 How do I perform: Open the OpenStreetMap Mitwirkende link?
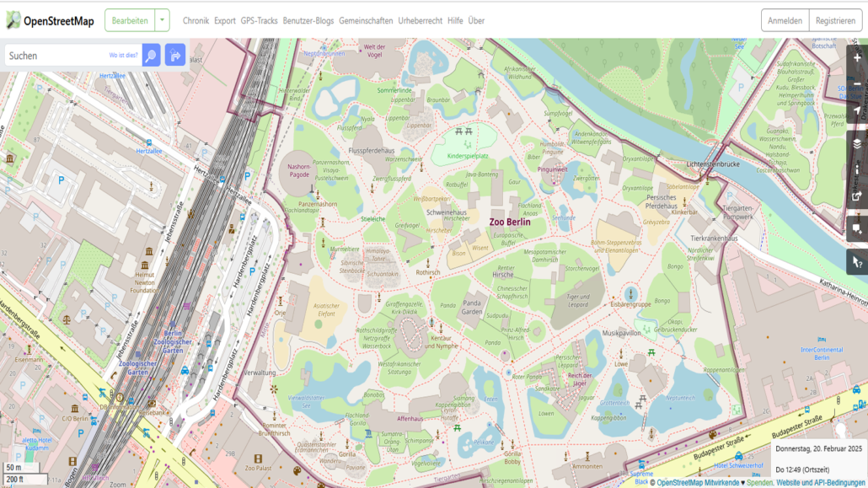[698, 483]
